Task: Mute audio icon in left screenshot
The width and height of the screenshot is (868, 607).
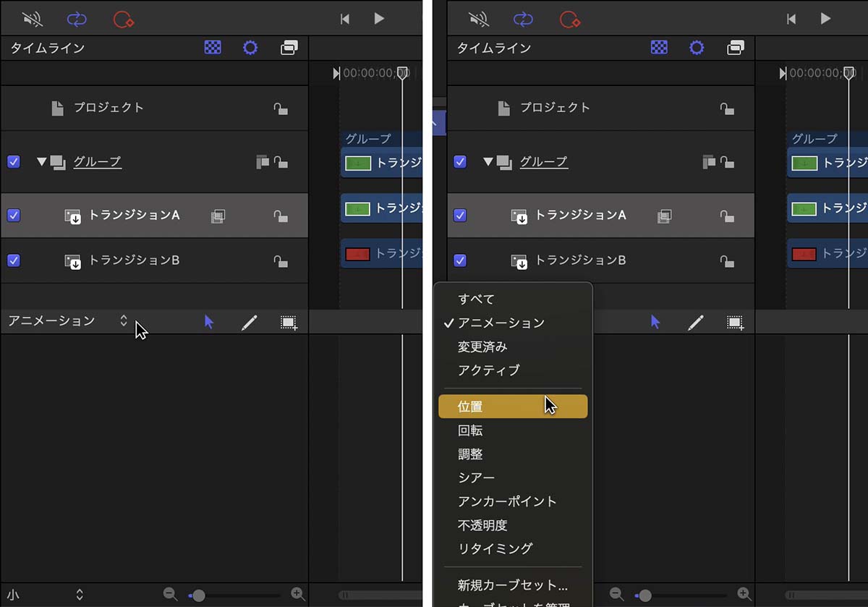Action: [33, 19]
